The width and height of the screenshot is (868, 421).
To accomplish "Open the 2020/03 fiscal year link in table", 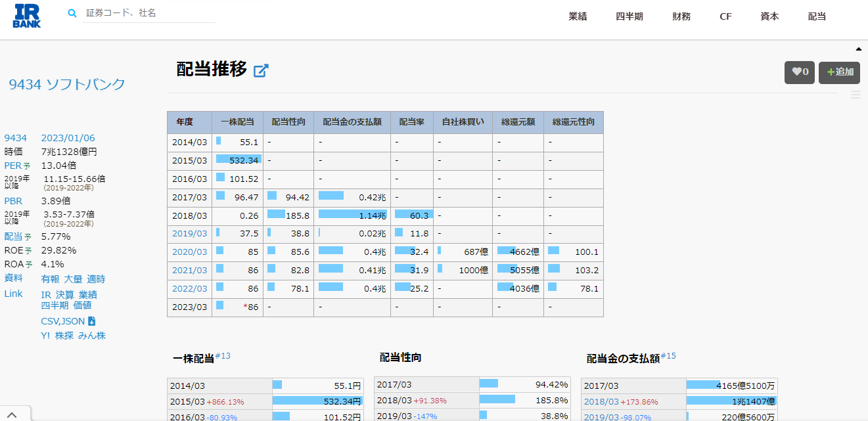I will pos(189,252).
